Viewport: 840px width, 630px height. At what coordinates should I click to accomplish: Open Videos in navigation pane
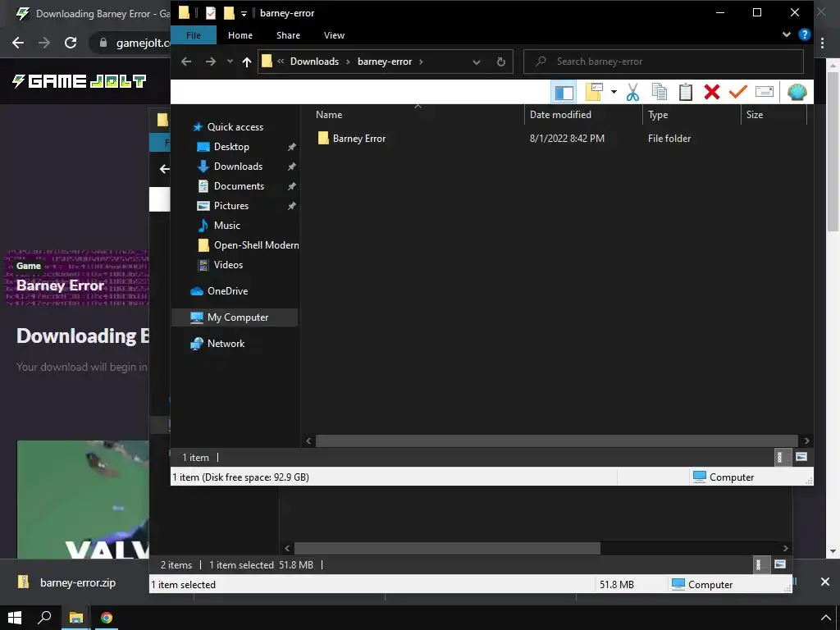click(228, 265)
